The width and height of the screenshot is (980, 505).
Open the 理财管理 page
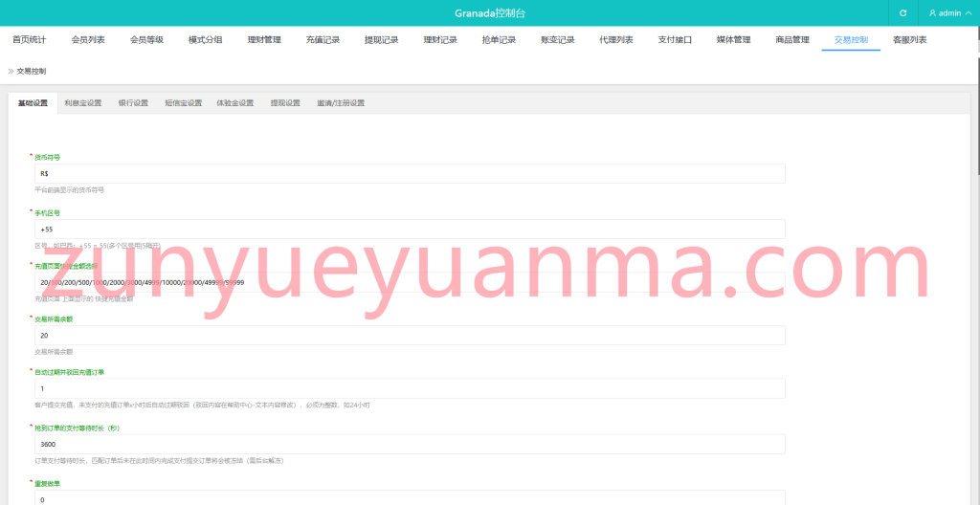point(264,40)
